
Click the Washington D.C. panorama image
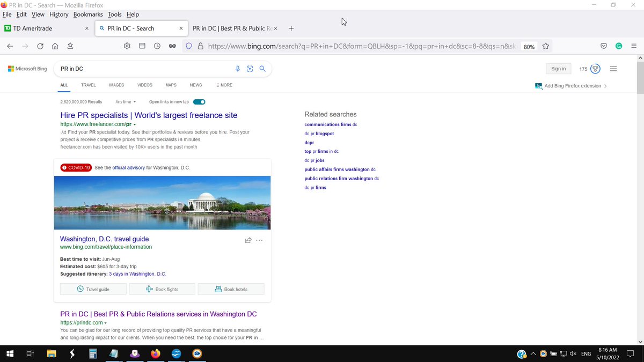coord(162,203)
